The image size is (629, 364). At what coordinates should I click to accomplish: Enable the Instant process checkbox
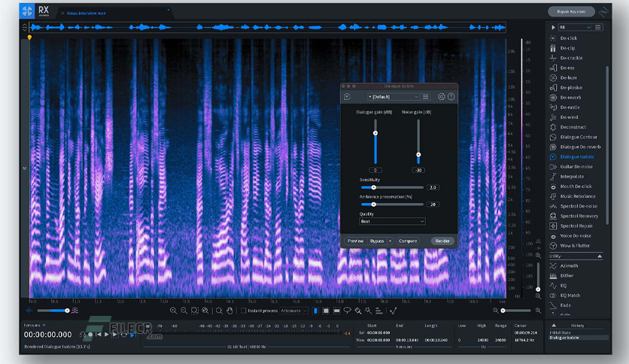[243, 311]
